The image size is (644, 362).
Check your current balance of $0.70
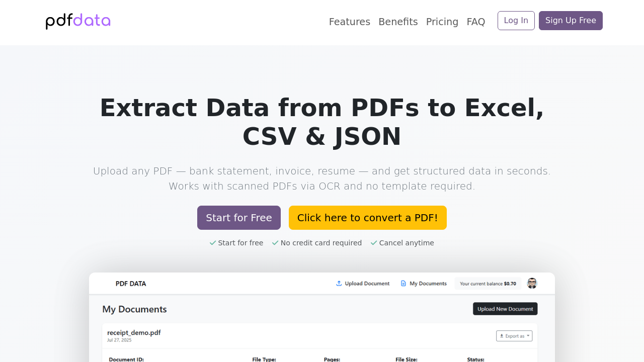click(x=488, y=283)
